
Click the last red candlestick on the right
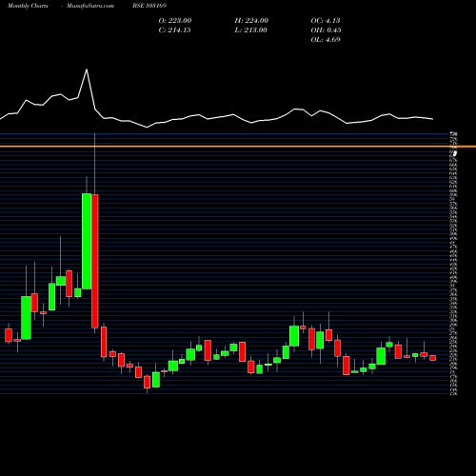pos(433,358)
